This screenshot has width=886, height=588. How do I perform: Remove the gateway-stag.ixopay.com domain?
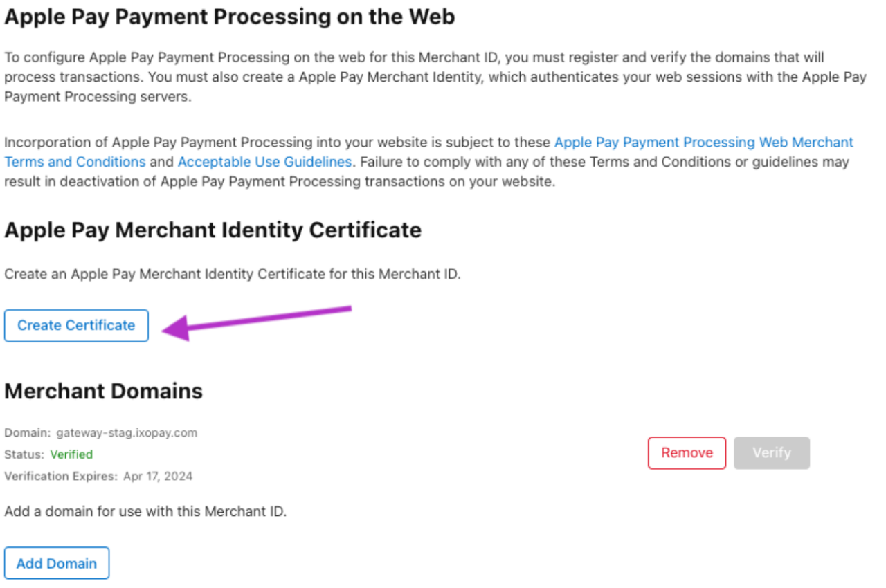[x=687, y=453]
